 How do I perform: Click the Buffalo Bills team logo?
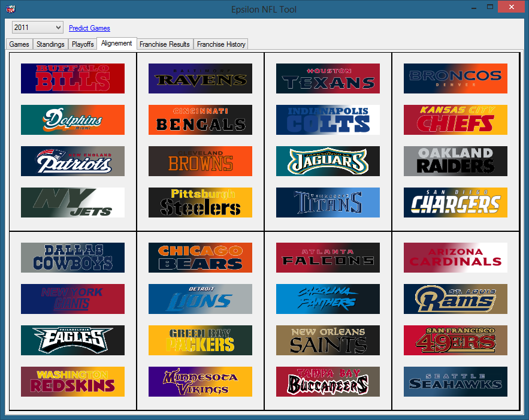point(72,78)
